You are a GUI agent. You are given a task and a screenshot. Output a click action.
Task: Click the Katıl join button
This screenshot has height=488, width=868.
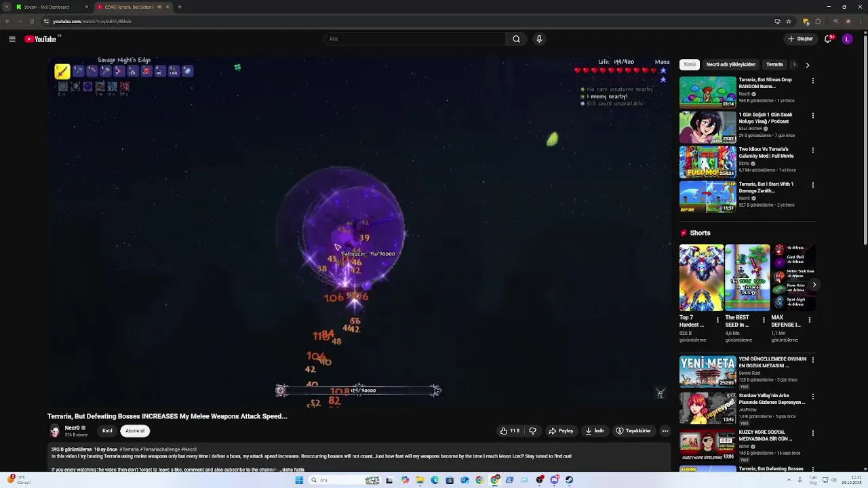click(x=107, y=430)
